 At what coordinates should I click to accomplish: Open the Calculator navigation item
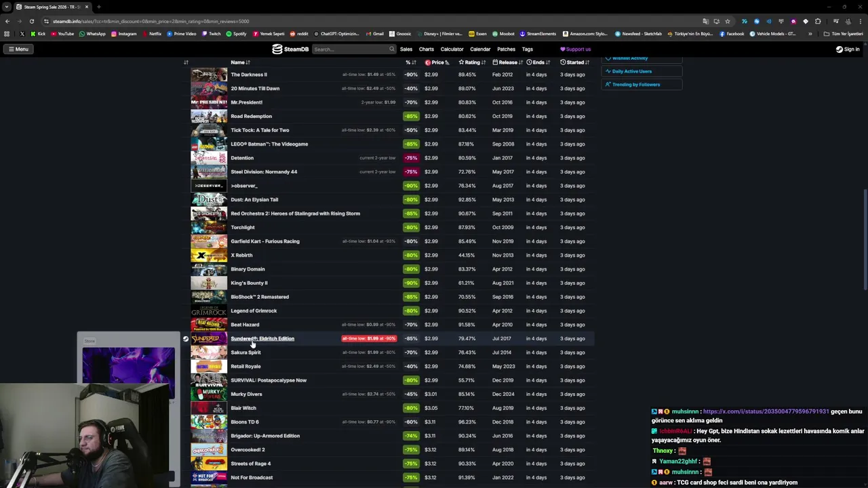[x=452, y=49]
